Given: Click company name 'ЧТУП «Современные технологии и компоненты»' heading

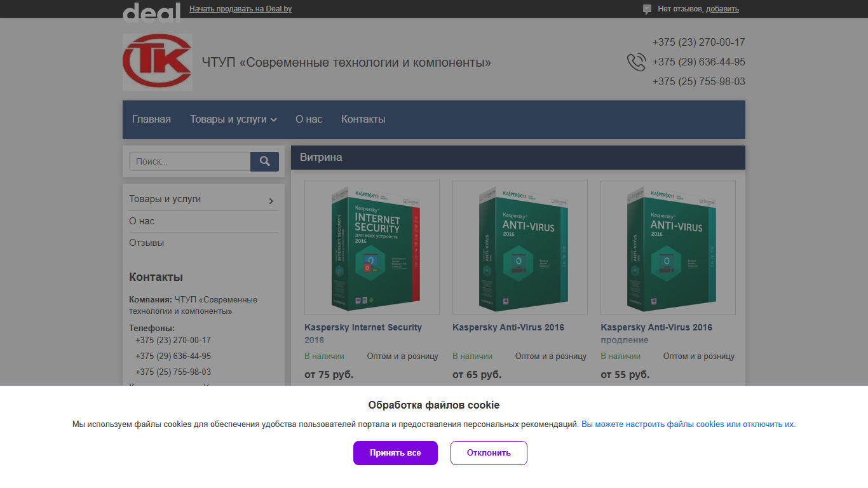Looking at the screenshot, I should tap(346, 63).
